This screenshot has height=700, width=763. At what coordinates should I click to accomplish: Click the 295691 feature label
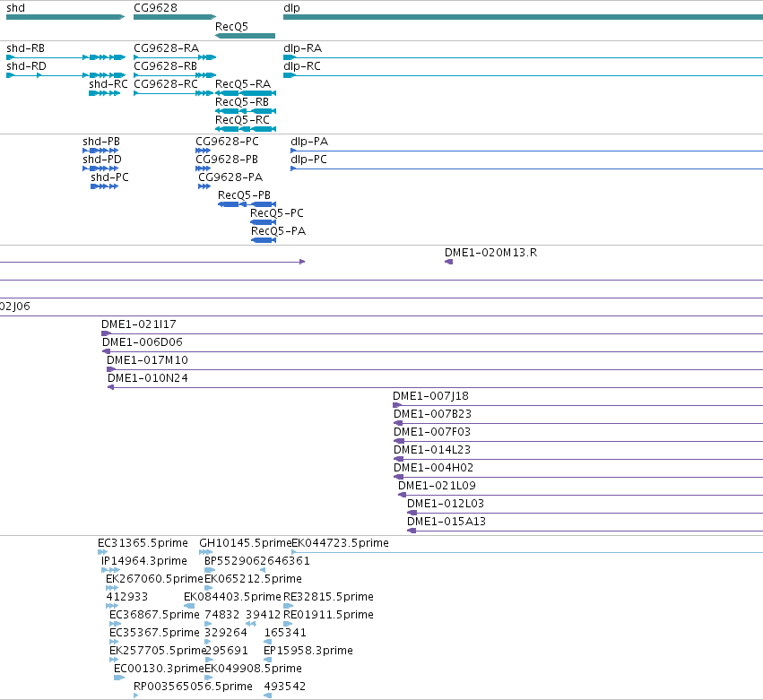point(227,652)
